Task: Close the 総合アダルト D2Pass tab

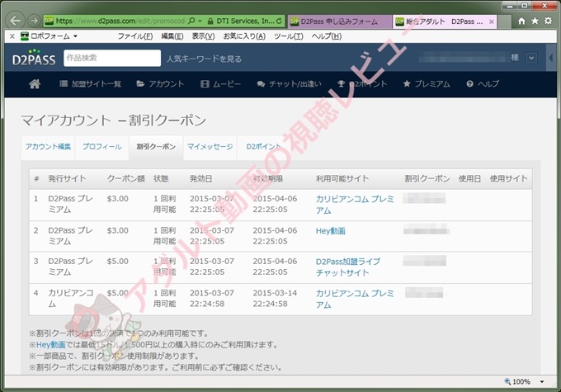Action: [x=492, y=21]
